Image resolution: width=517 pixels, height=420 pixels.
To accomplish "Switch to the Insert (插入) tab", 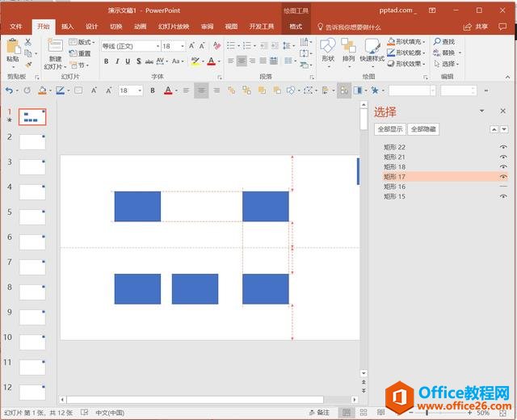I will pos(67,27).
